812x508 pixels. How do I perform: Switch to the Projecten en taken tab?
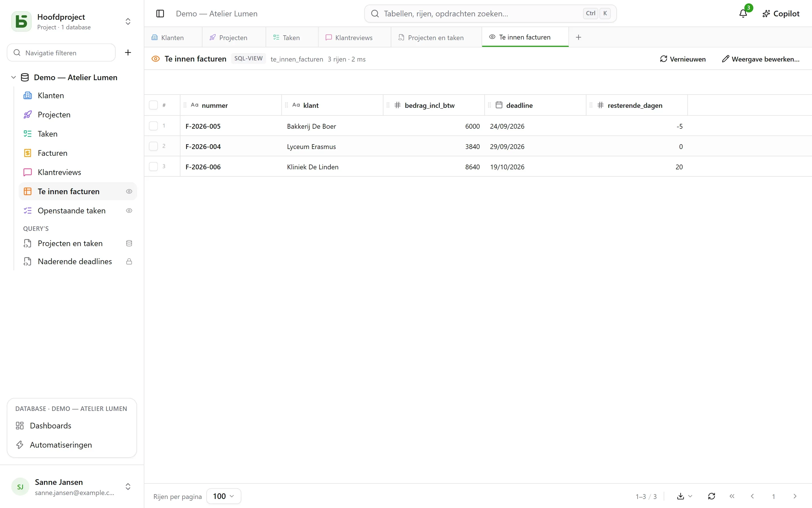pyautogui.click(x=436, y=37)
